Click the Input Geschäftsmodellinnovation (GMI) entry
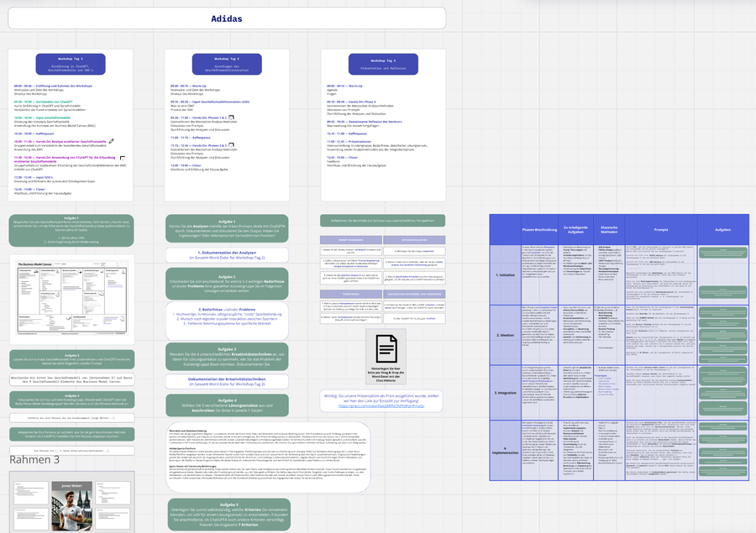This screenshot has width=756, height=533. 210,102
